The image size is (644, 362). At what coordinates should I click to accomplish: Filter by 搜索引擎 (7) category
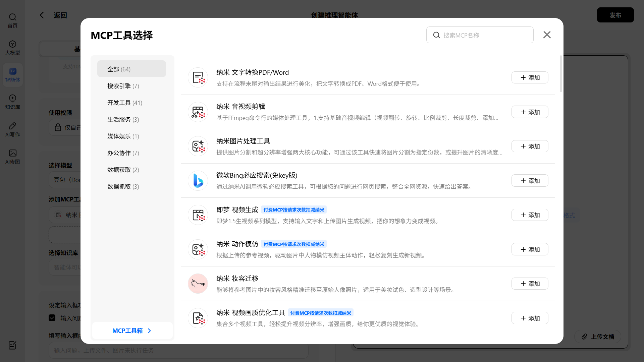[123, 86]
